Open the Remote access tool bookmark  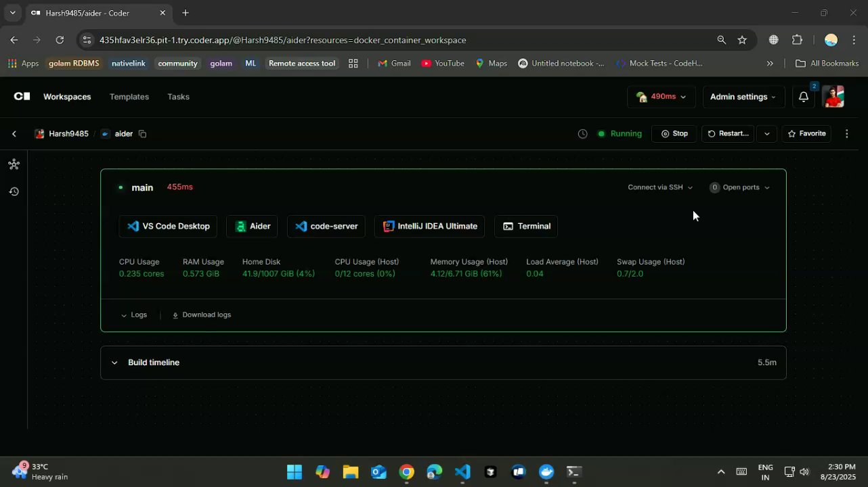(302, 64)
